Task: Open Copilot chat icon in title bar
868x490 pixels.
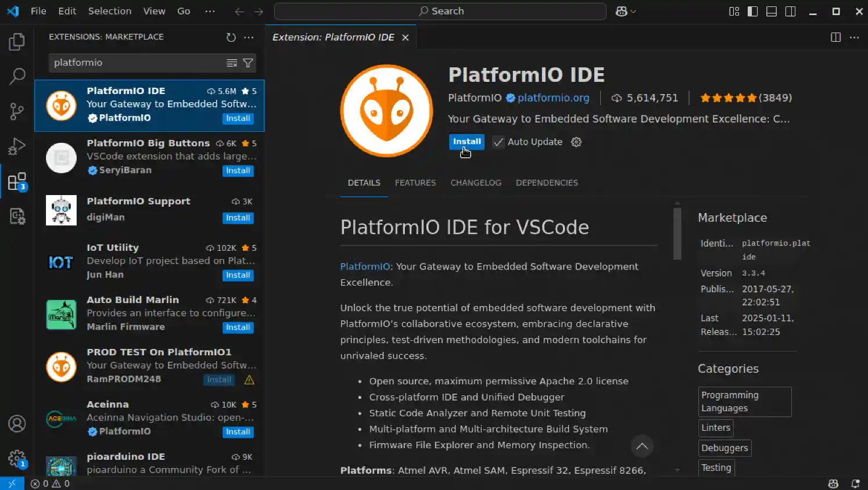Action: tap(621, 11)
